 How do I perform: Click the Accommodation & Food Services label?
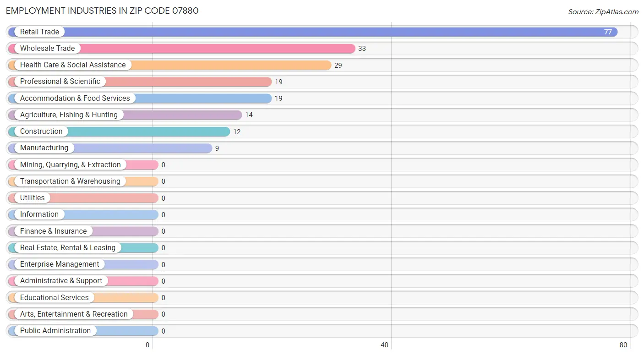click(x=75, y=98)
